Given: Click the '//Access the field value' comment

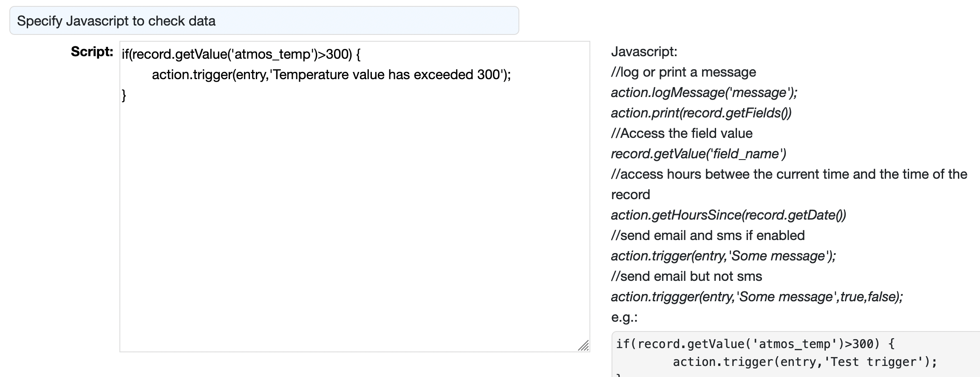Looking at the screenshot, I should point(682,134).
